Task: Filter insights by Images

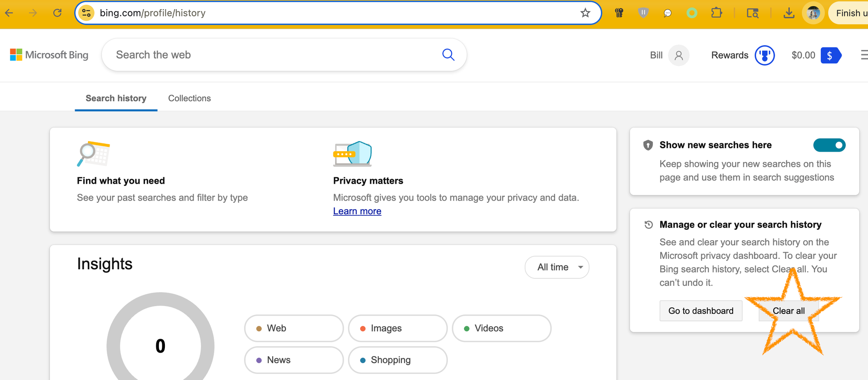Action: pos(398,328)
